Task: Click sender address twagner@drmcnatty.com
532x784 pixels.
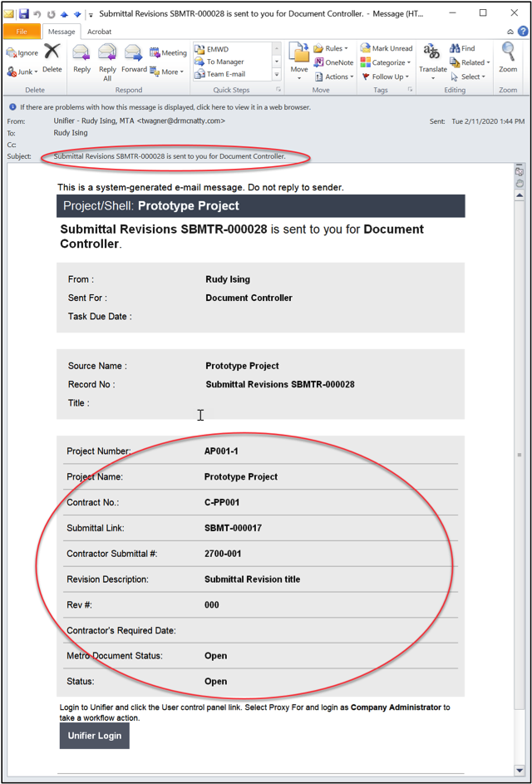Action: tap(182, 121)
